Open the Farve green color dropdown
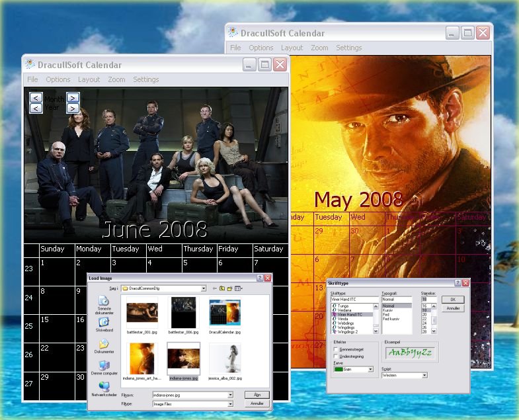 click(x=370, y=369)
